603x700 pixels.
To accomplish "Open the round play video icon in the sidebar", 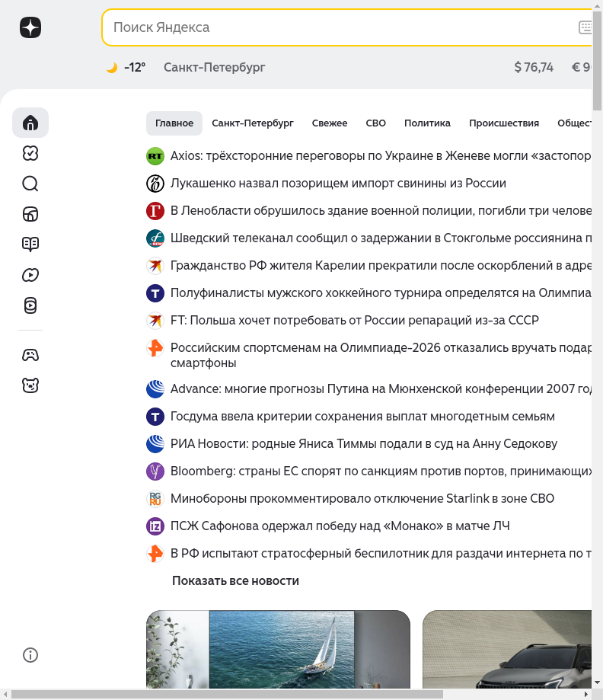I will point(30,275).
